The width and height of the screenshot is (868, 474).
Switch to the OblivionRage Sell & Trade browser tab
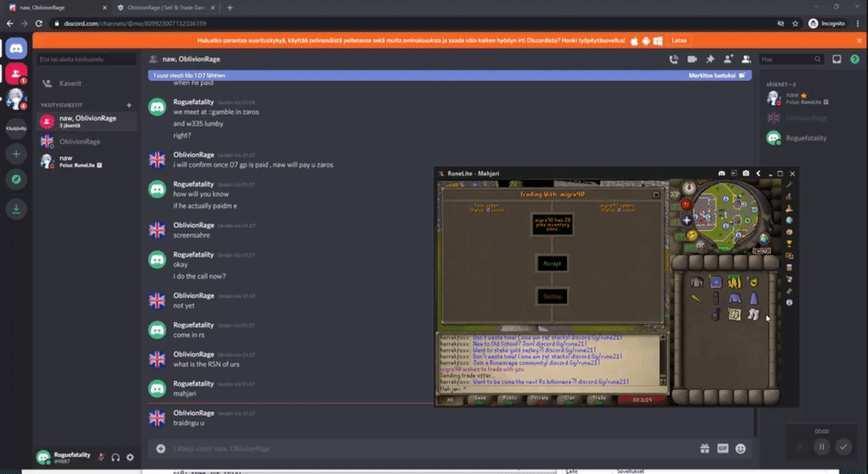point(165,8)
